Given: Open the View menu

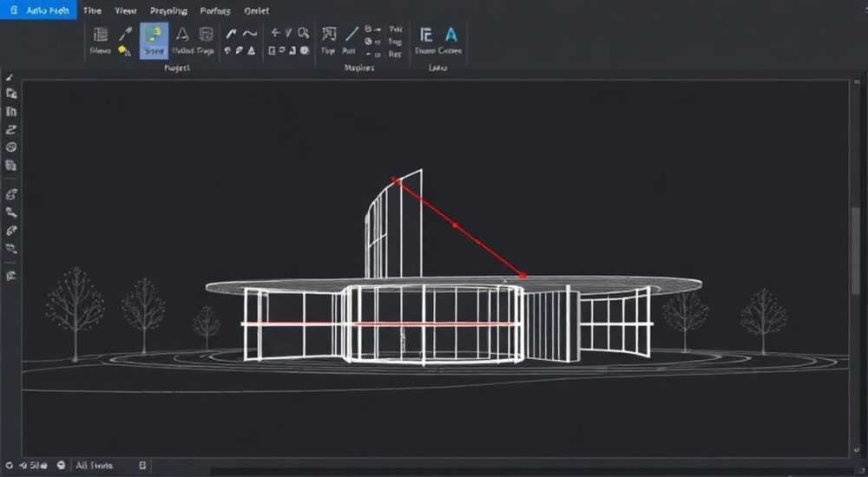Looking at the screenshot, I should [126, 10].
